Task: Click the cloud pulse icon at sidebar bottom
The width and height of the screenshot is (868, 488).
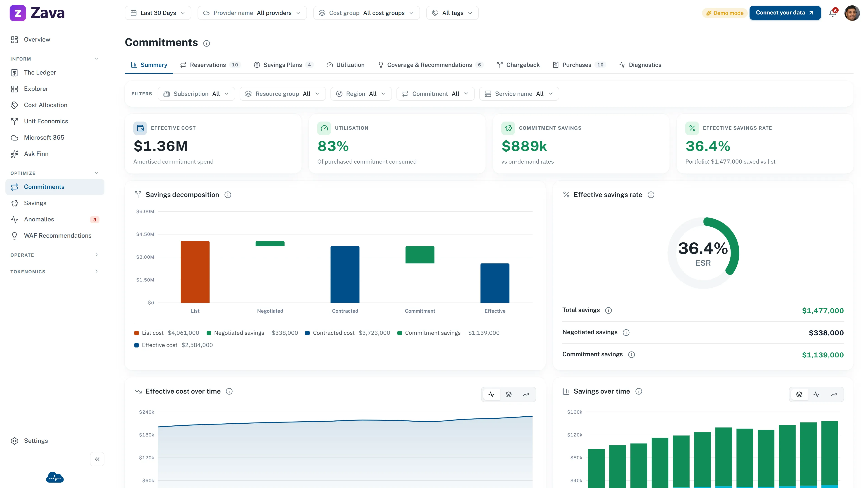Action: click(55, 477)
